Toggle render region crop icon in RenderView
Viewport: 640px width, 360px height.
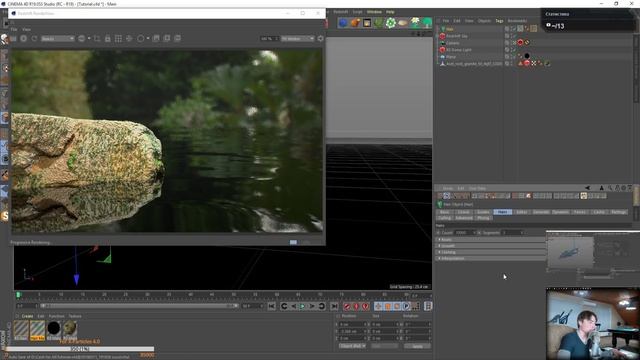(x=97, y=38)
